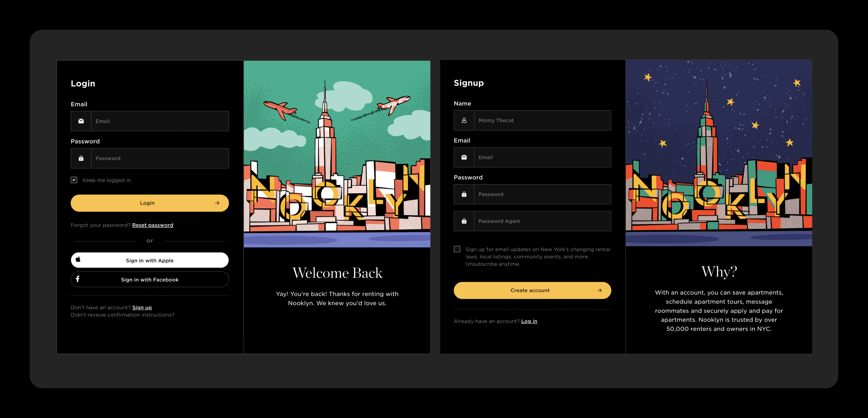The image size is (868, 418).
Task: Click the Already have an account? text
Action: (x=487, y=321)
